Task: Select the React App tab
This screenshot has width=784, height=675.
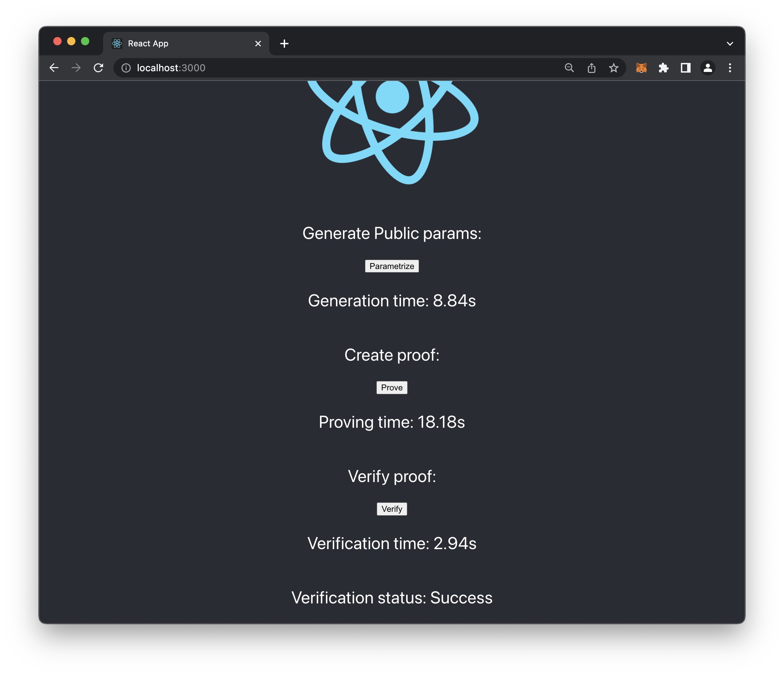Action: (182, 44)
